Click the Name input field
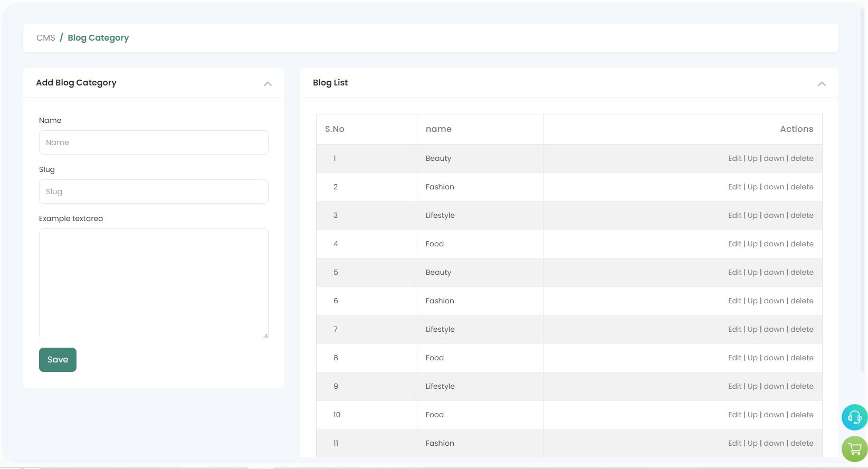 pyautogui.click(x=154, y=142)
